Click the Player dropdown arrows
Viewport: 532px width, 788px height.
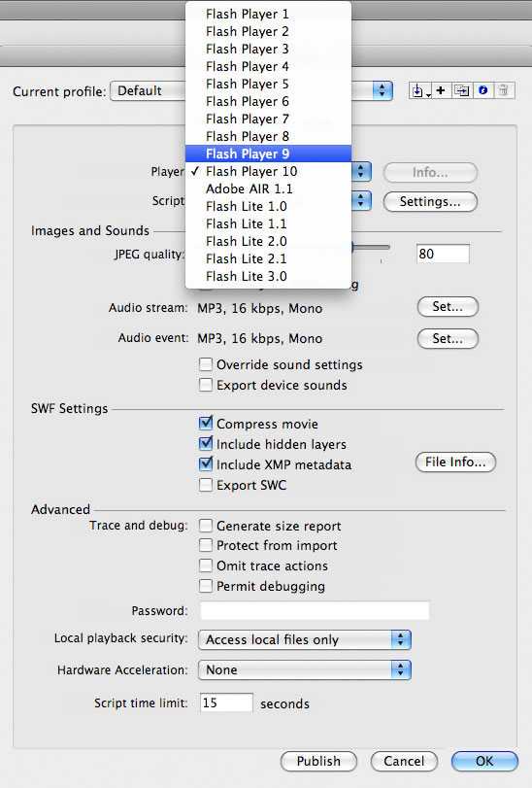[x=361, y=172]
